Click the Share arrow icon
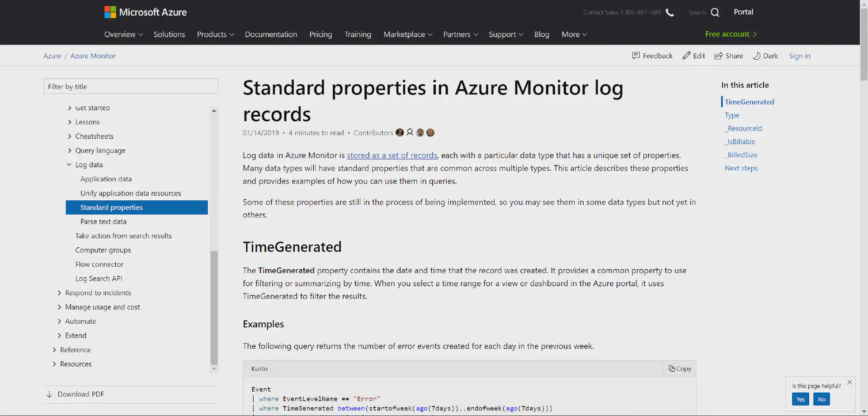The width and height of the screenshot is (868, 416). [718, 56]
